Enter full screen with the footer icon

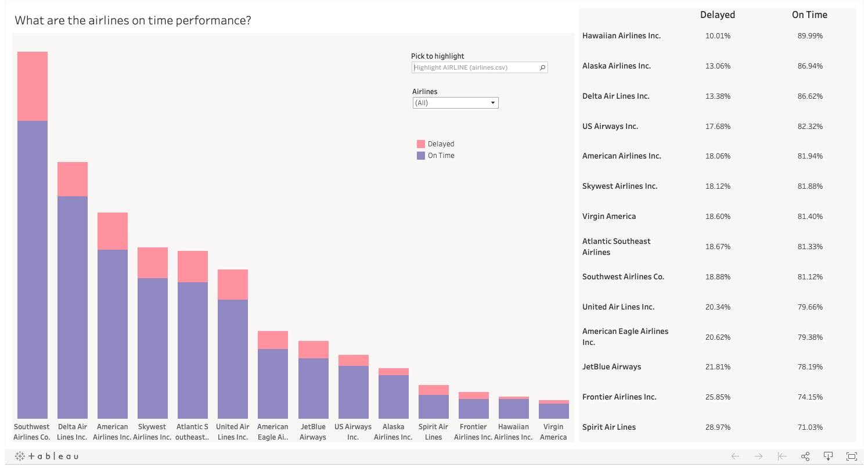tap(852, 456)
